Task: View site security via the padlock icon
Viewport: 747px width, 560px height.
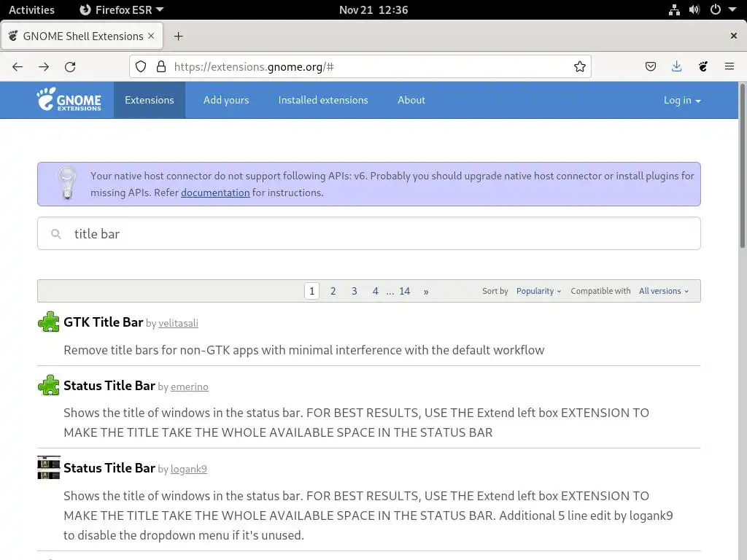Action: [161, 66]
